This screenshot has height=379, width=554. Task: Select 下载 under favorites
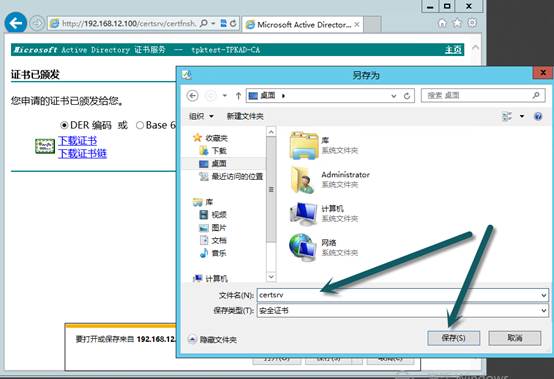(x=213, y=151)
